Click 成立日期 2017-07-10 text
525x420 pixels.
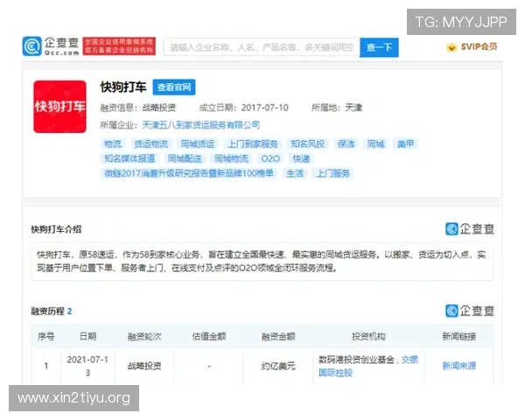[243, 108]
